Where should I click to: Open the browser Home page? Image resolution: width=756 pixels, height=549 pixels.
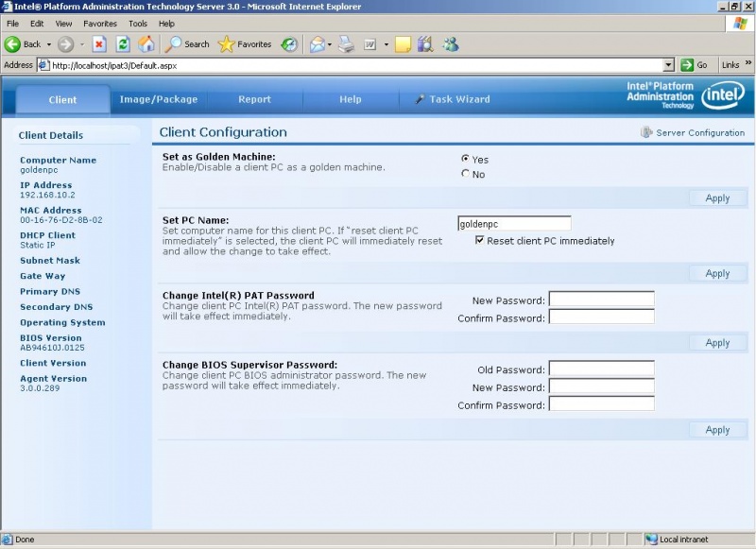[x=147, y=43]
